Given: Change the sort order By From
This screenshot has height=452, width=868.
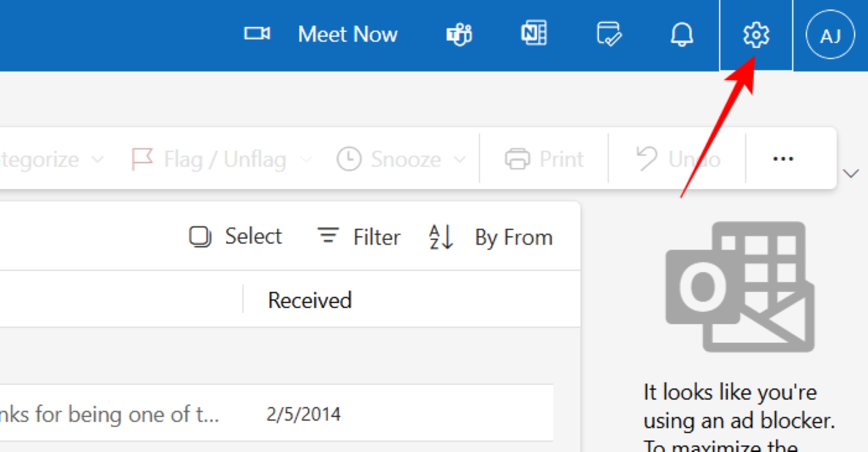Looking at the screenshot, I should 491,237.
